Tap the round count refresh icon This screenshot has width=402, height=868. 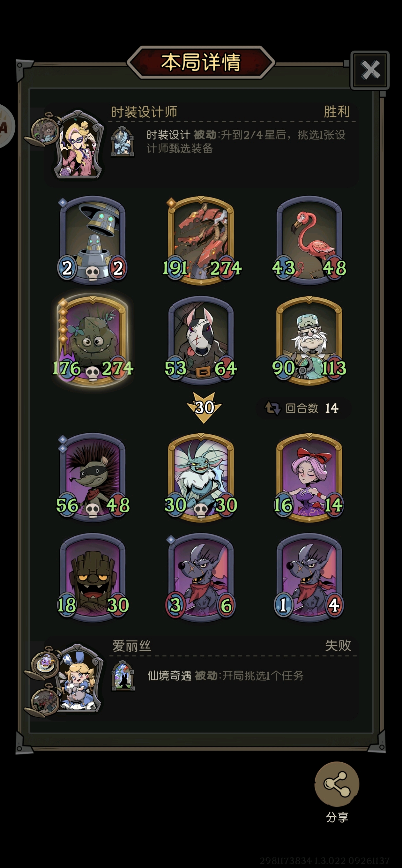(x=272, y=408)
